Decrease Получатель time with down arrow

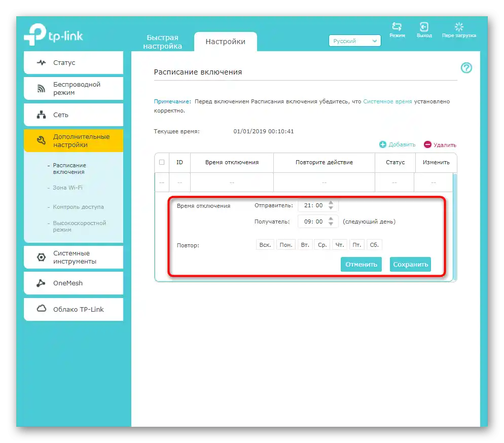pyautogui.click(x=331, y=224)
